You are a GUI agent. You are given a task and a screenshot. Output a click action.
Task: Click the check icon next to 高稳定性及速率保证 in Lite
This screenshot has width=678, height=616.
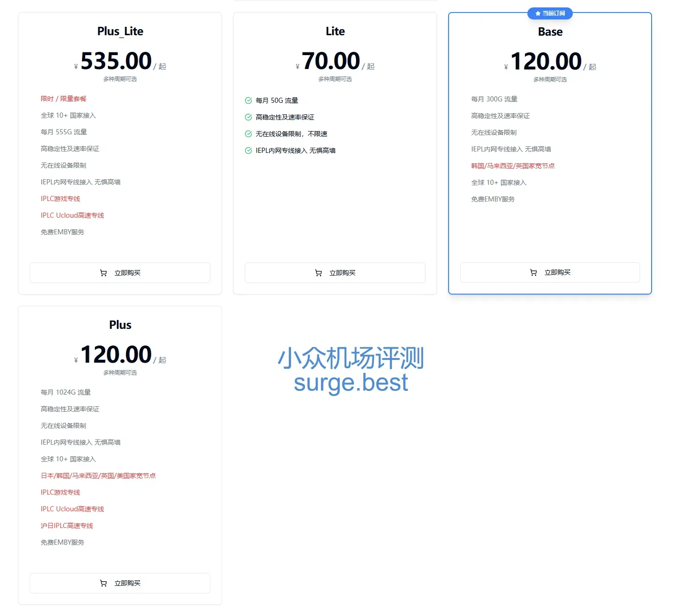point(248,117)
